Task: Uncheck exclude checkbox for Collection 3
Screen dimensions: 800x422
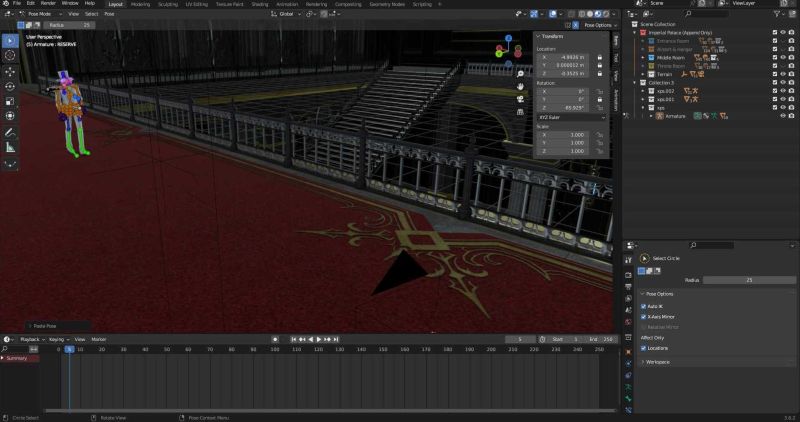Action: 775,83
